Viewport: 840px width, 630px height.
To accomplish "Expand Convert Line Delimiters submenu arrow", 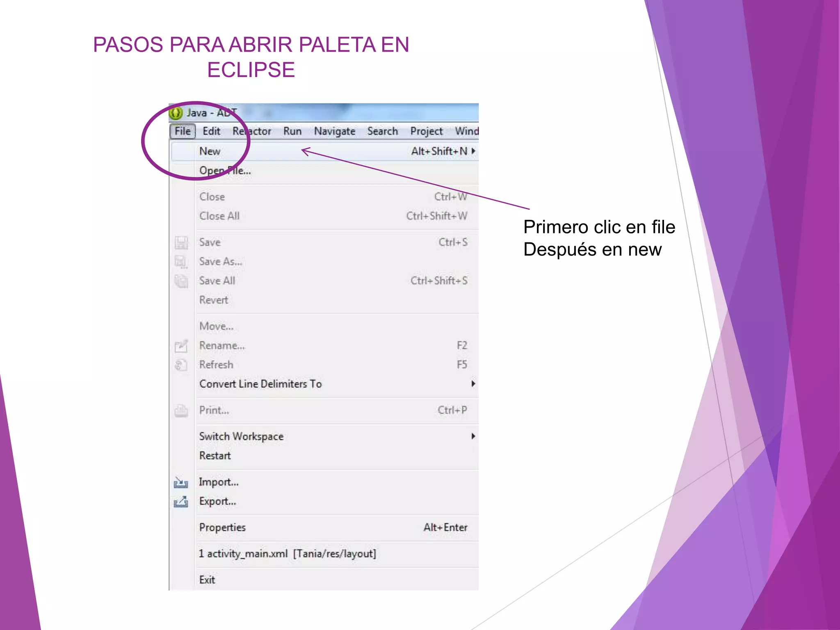I will click(473, 384).
